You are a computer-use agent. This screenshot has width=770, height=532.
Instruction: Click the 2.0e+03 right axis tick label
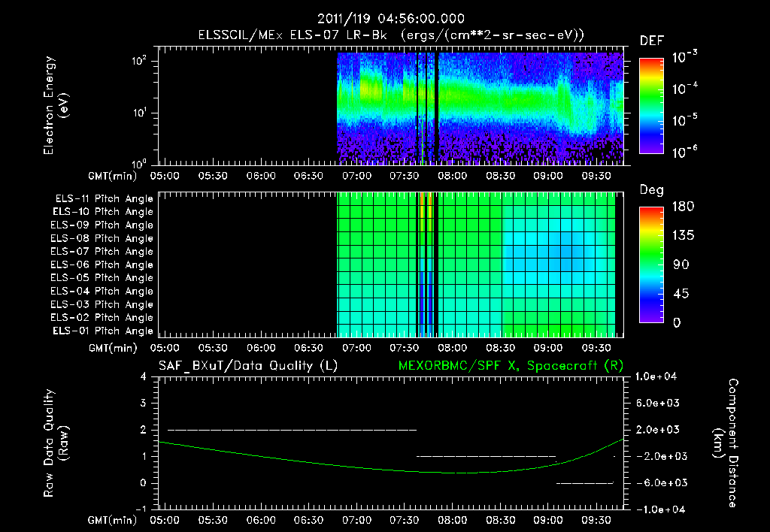(658, 430)
